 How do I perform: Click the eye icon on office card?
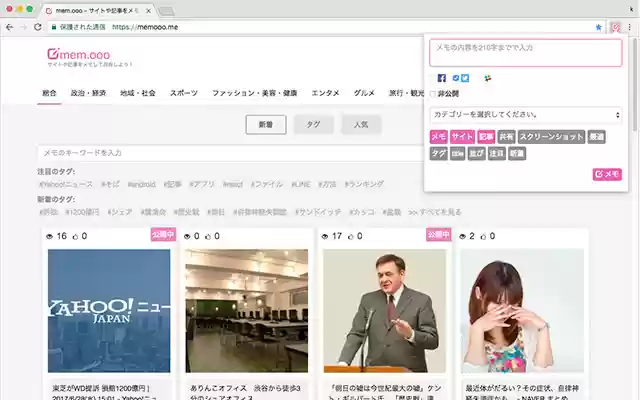click(x=187, y=236)
